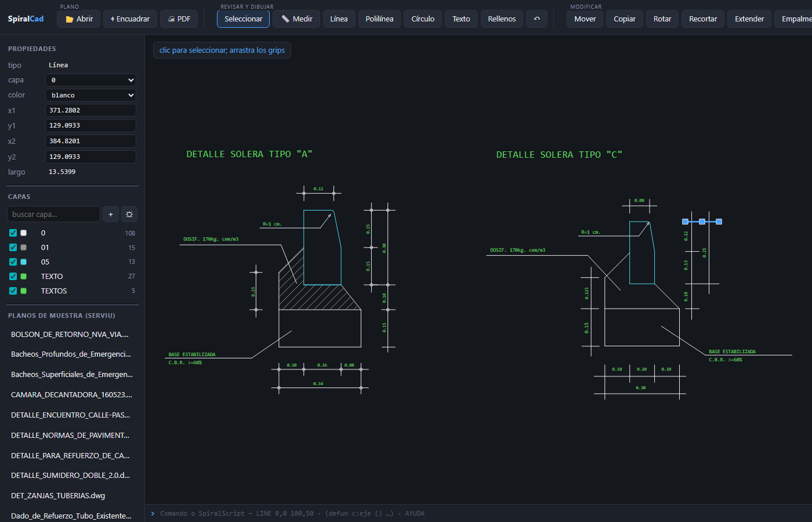Click the y1 coordinate field

[x=90, y=125]
